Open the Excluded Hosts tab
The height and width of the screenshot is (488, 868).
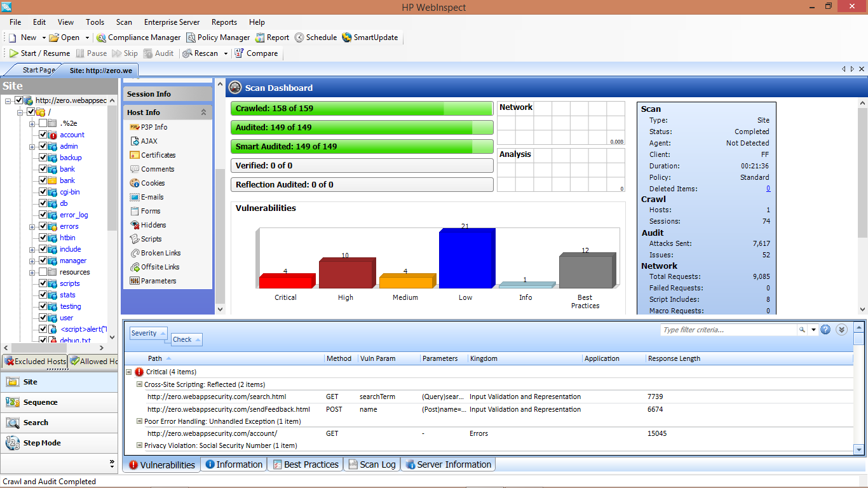point(35,361)
